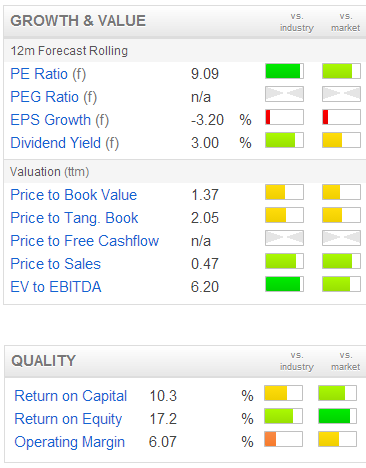Open the Price to Sales link
This screenshot has width=366, height=468.
[x=56, y=264]
